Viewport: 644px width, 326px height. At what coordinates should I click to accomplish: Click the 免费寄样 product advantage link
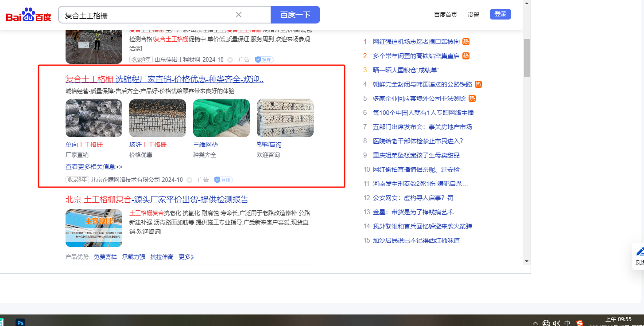(105, 257)
